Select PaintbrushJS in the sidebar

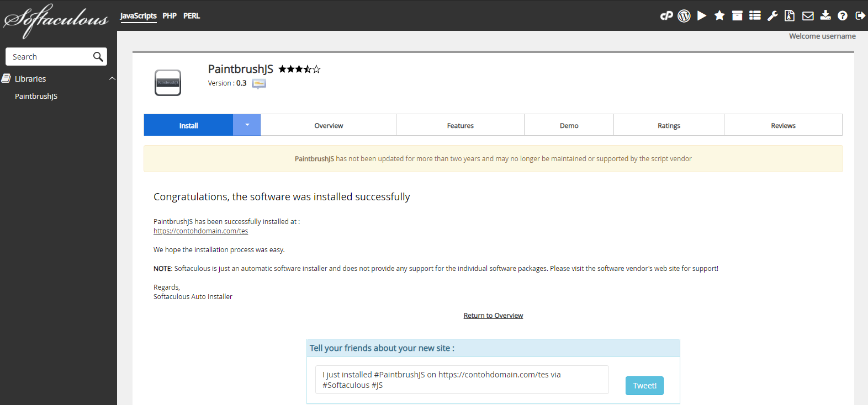click(36, 96)
